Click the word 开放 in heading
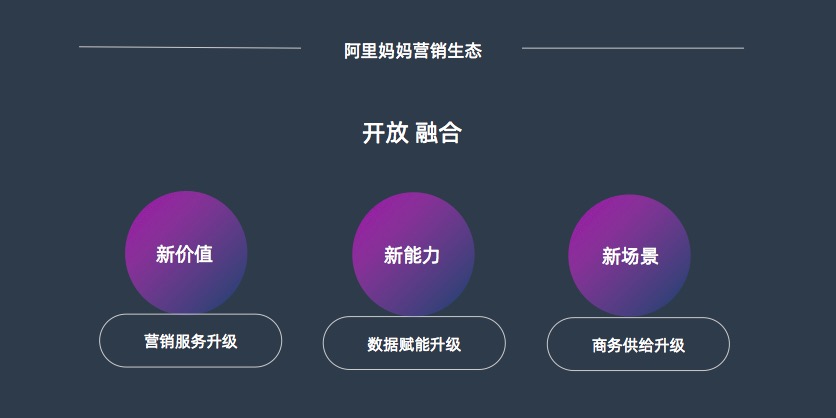The height and width of the screenshot is (418, 836). coord(385,133)
